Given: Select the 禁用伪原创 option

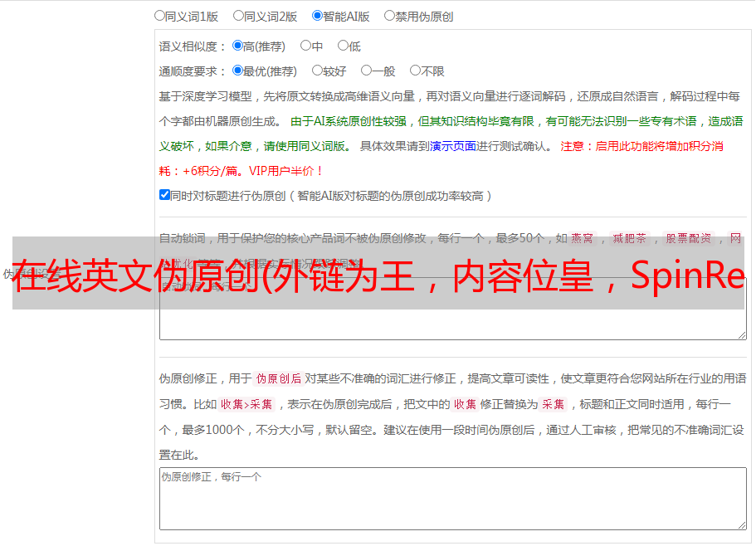Looking at the screenshot, I should 389,16.
